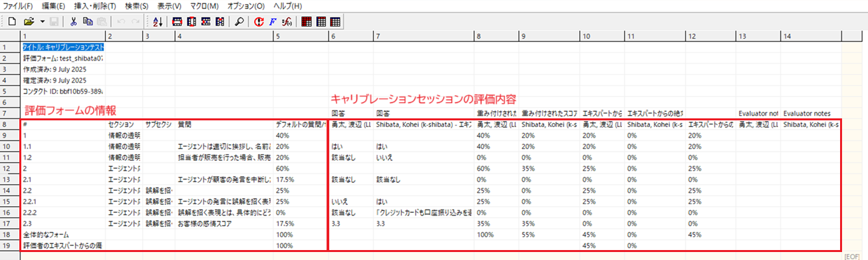Viewport: 868px width, 260px height.
Task: Select the cell 評価フォーム: test_shibata07
Action: coord(63,59)
